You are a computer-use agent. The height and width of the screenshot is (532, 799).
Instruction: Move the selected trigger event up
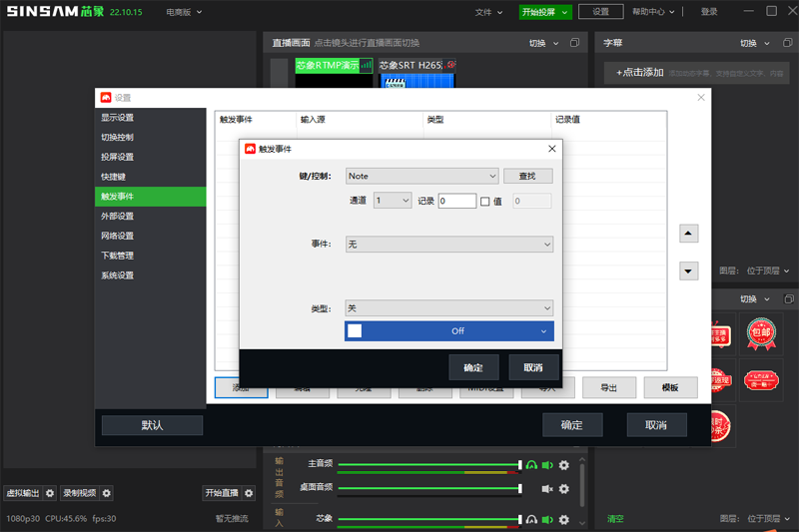(688, 234)
